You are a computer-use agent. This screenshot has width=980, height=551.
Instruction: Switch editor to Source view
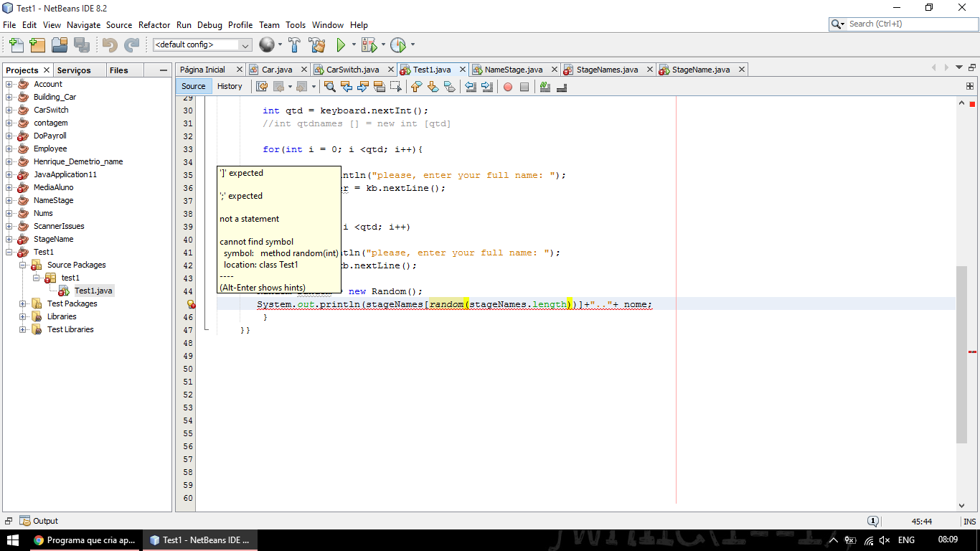point(194,87)
